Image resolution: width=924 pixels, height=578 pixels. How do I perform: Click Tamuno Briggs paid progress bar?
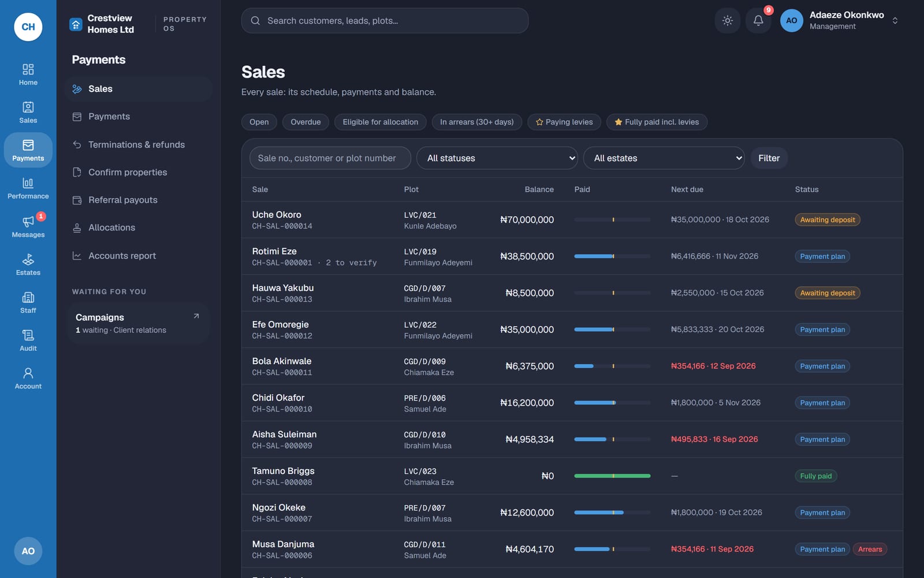[x=612, y=476]
